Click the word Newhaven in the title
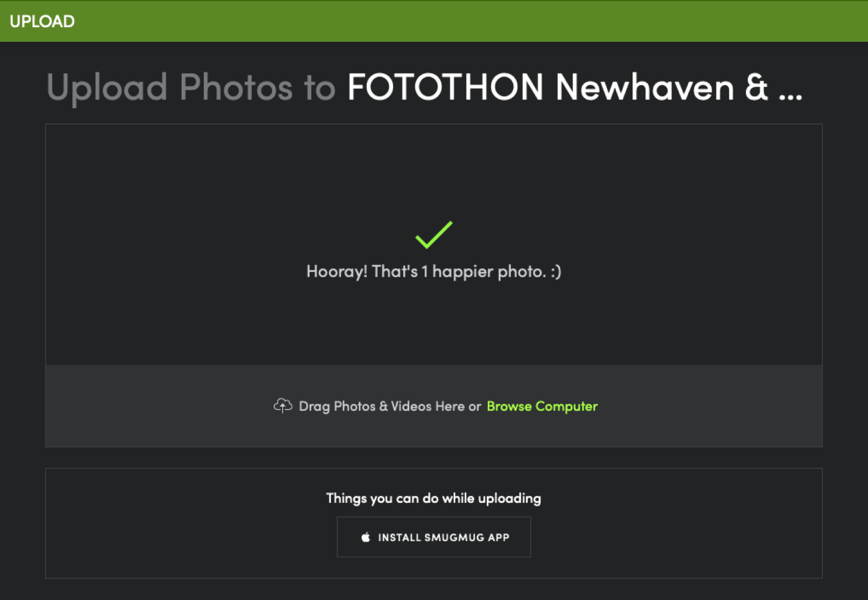This screenshot has height=600, width=868. point(645,87)
